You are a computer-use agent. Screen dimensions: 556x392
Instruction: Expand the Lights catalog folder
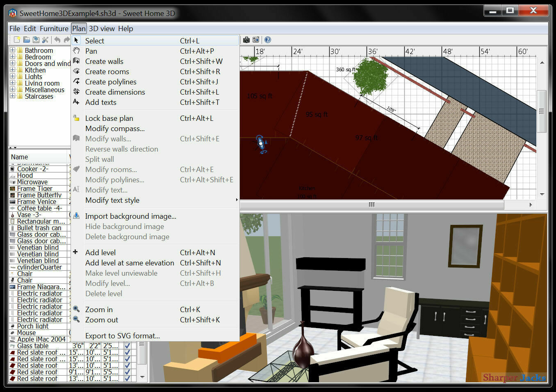point(13,77)
